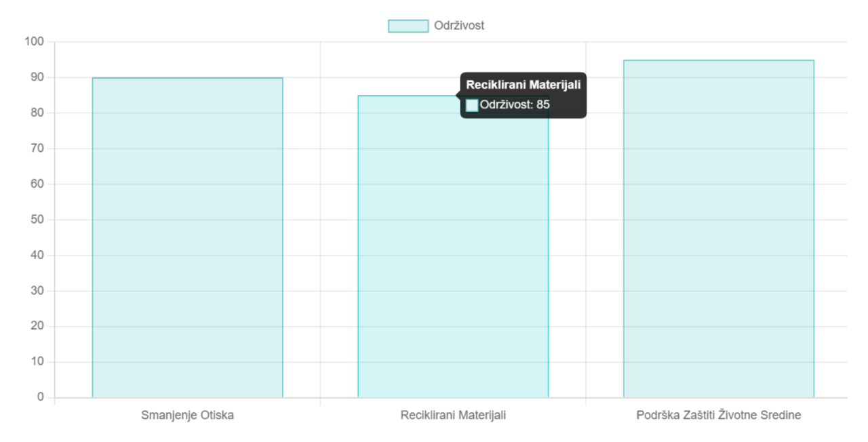868x442 pixels.
Task: Click the 20 value on y-axis
Action: (37, 326)
